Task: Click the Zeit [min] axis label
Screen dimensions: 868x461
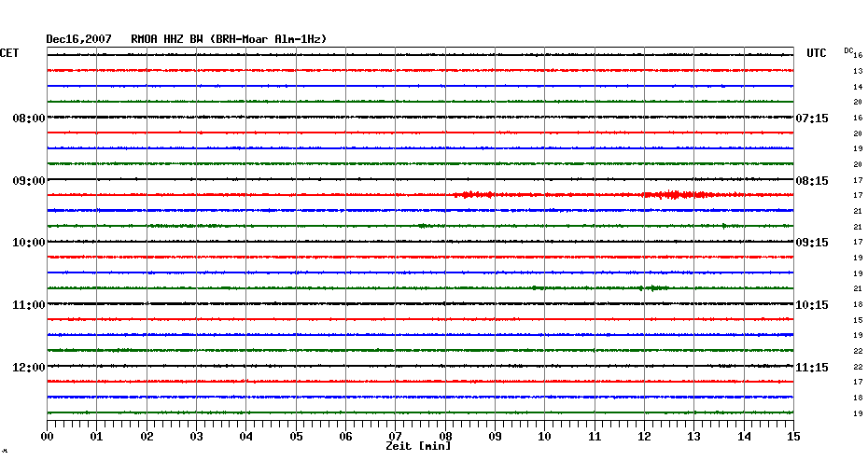Action: 418,447
